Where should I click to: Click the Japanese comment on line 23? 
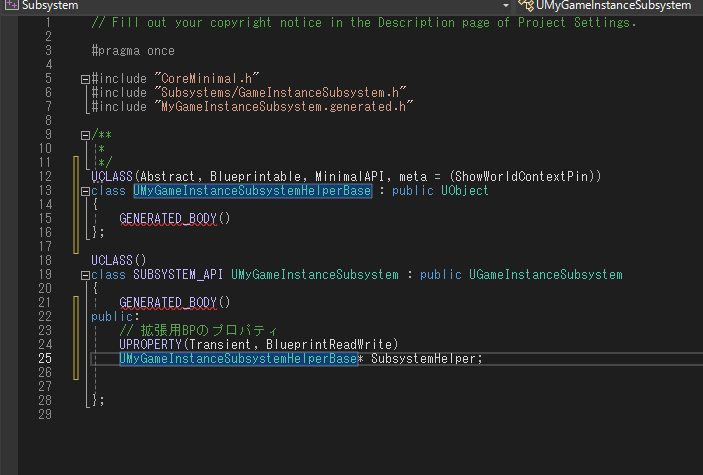click(199, 331)
